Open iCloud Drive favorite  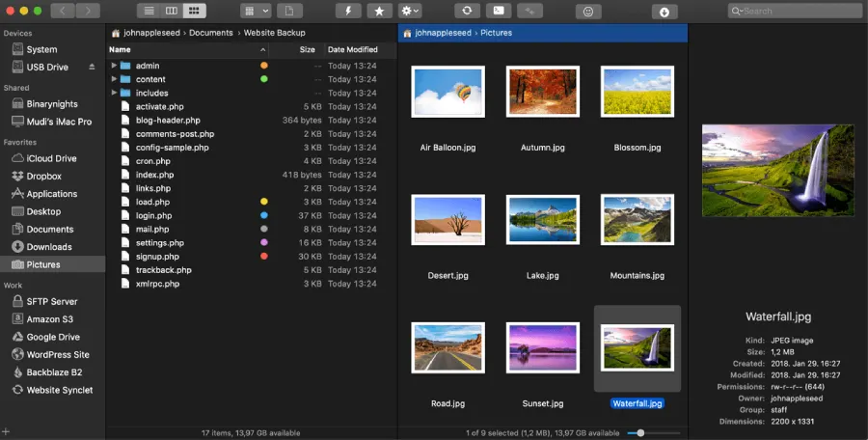coord(53,158)
